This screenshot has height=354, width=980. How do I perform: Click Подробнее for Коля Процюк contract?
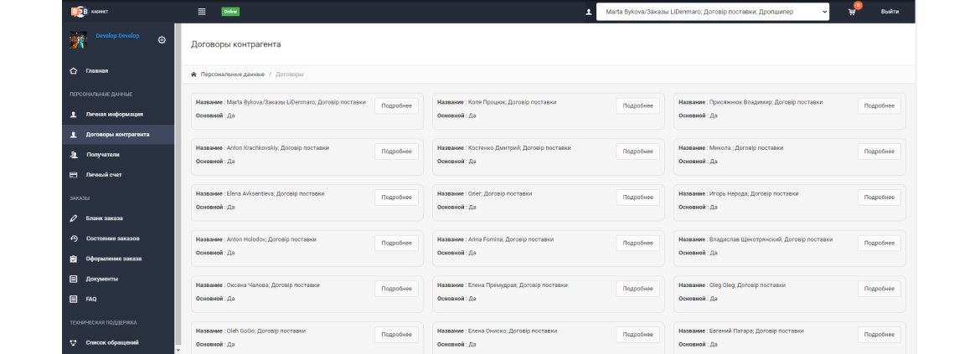coord(637,105)
